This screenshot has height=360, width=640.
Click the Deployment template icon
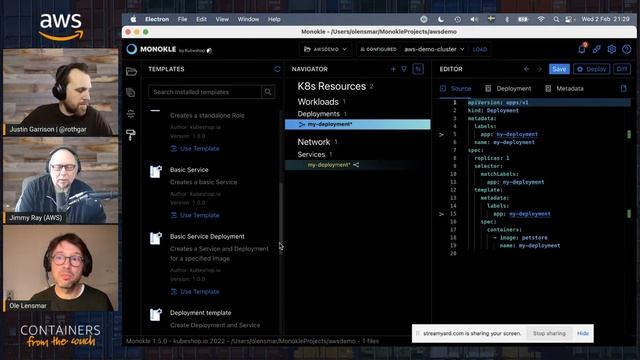tap(156, 314)
